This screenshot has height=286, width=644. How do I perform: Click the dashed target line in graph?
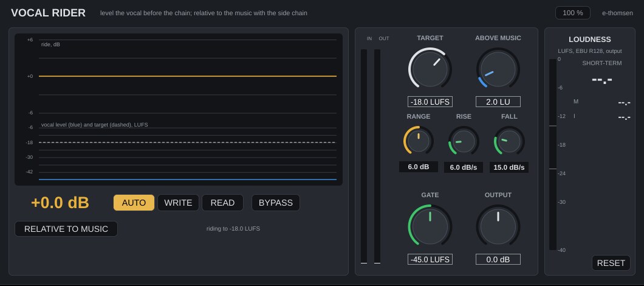pos(188,142)
